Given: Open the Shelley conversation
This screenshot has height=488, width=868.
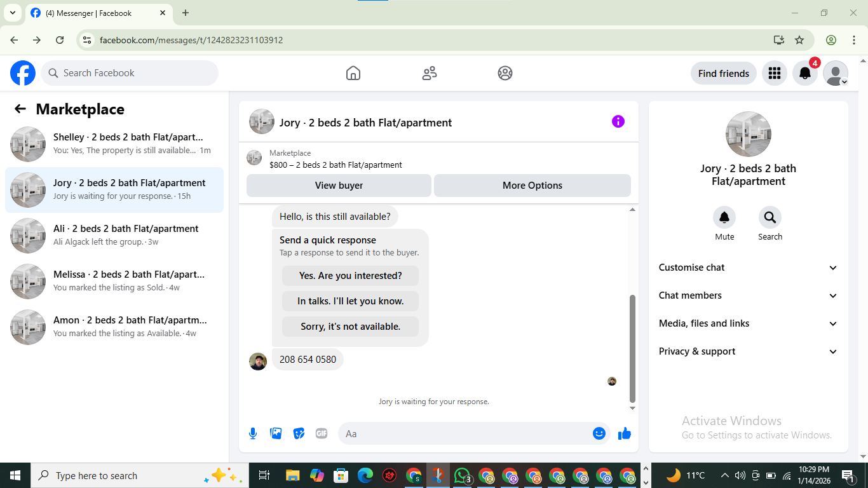Looking at the screenshot, I should coord(114,144).
